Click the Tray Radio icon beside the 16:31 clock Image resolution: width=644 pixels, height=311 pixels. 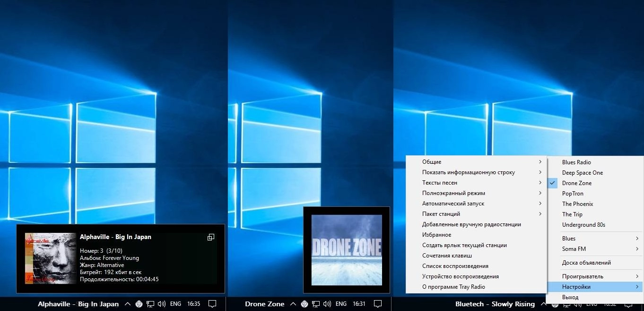pos(305,304)
